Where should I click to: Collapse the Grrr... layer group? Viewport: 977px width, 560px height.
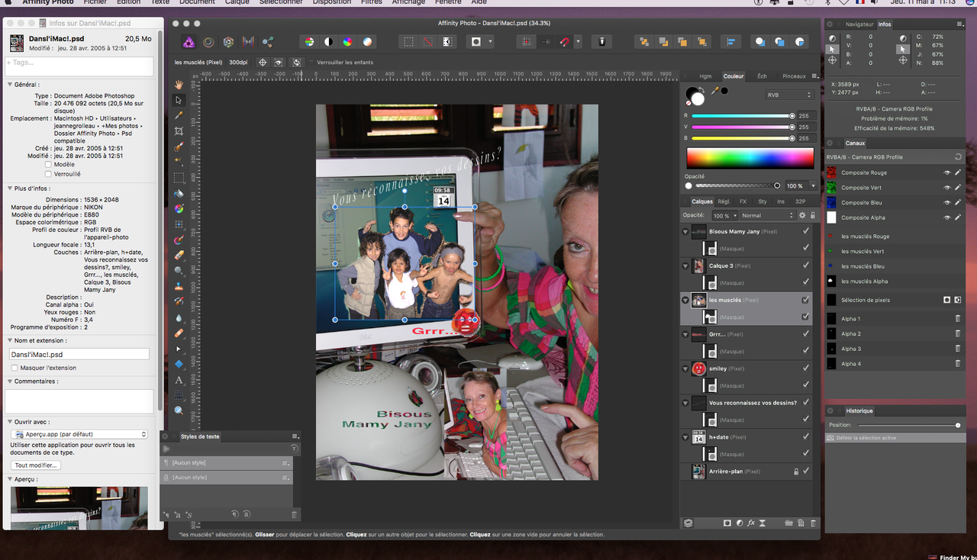[x=685, y=334]
